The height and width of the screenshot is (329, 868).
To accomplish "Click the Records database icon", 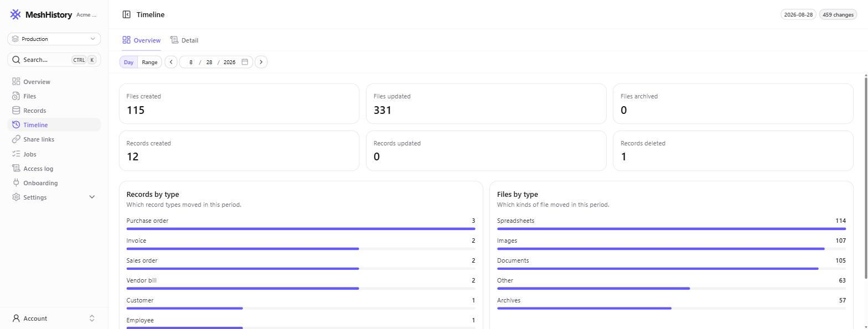I will 16,110.
